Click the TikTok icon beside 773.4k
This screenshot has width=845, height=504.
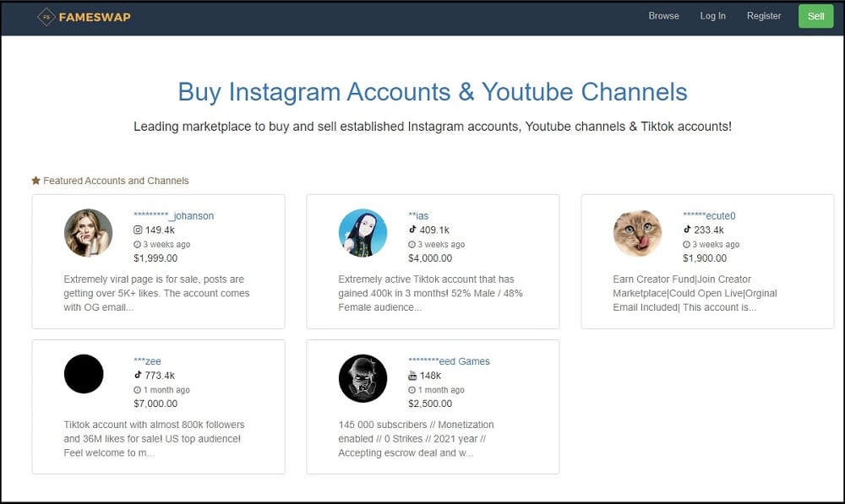point(138,375)
